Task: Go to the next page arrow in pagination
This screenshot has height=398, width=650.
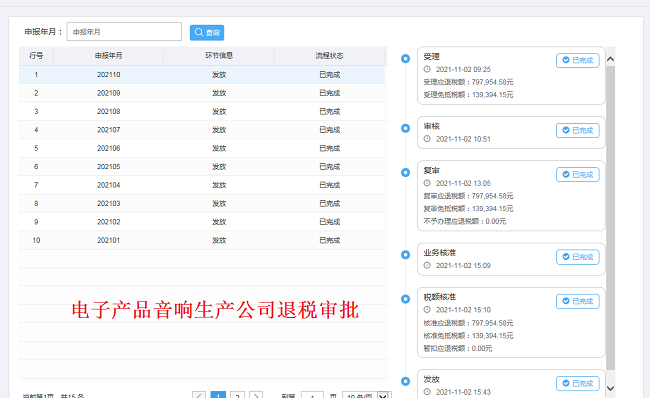Action: pyautogui.click(x=256, y=396)
